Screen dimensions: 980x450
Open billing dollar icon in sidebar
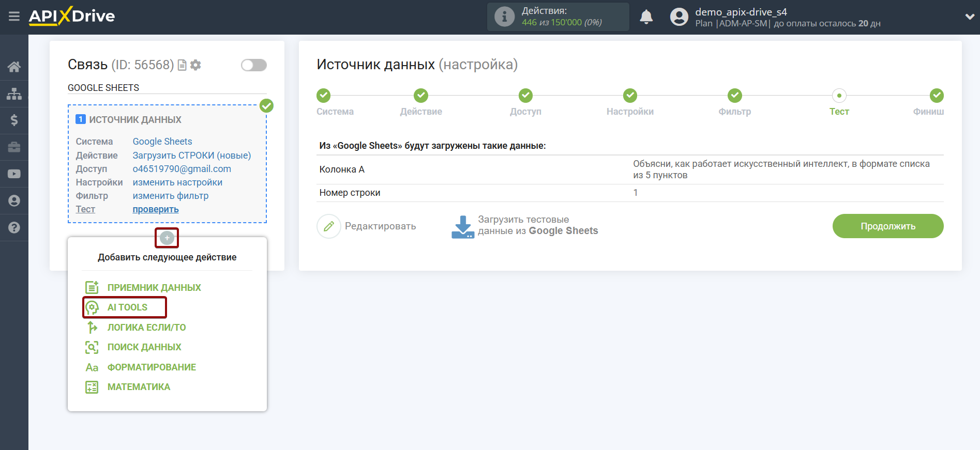(14, 120)
